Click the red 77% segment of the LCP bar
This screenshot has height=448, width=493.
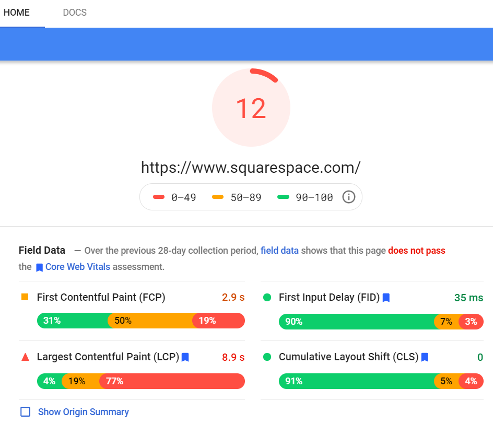point(172,381)
